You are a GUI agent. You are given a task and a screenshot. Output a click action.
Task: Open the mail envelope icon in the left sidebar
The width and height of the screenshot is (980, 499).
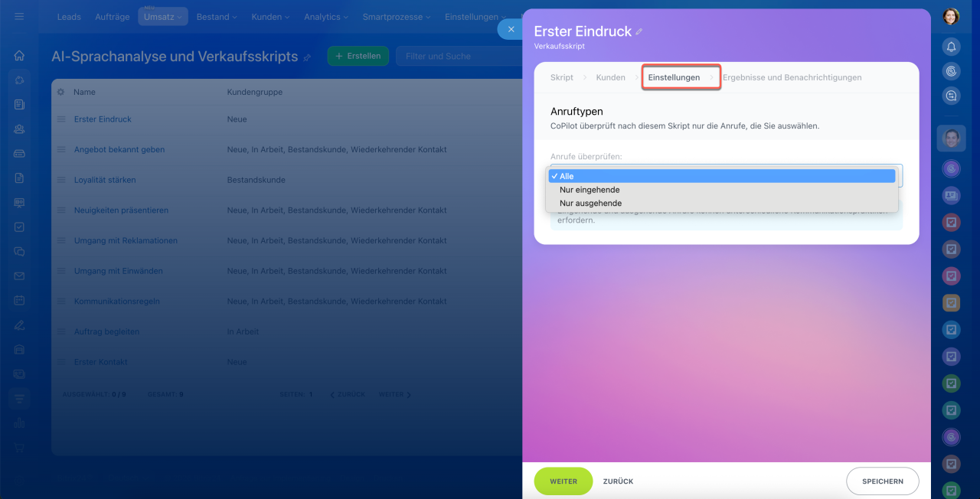pos(19,276)
